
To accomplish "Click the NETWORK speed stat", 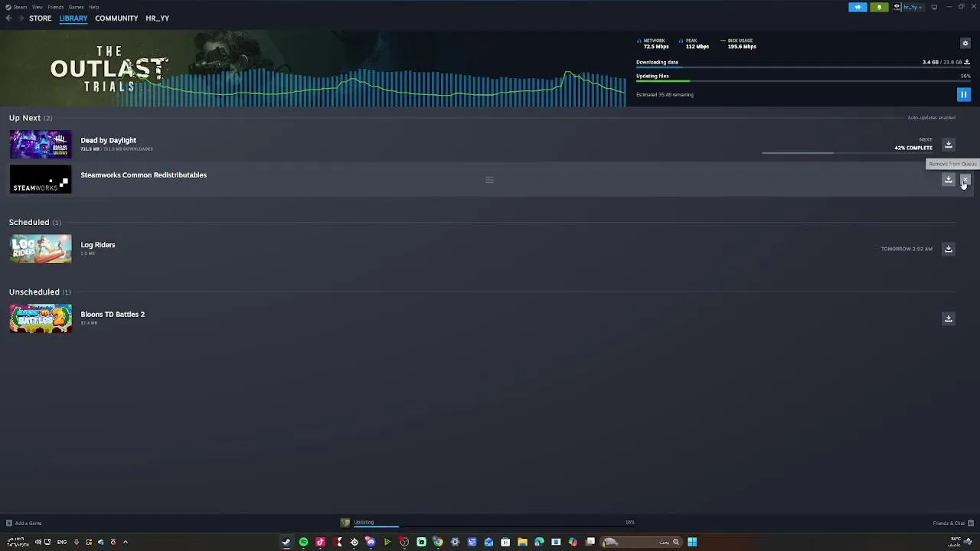I will [x=652, y=44].
